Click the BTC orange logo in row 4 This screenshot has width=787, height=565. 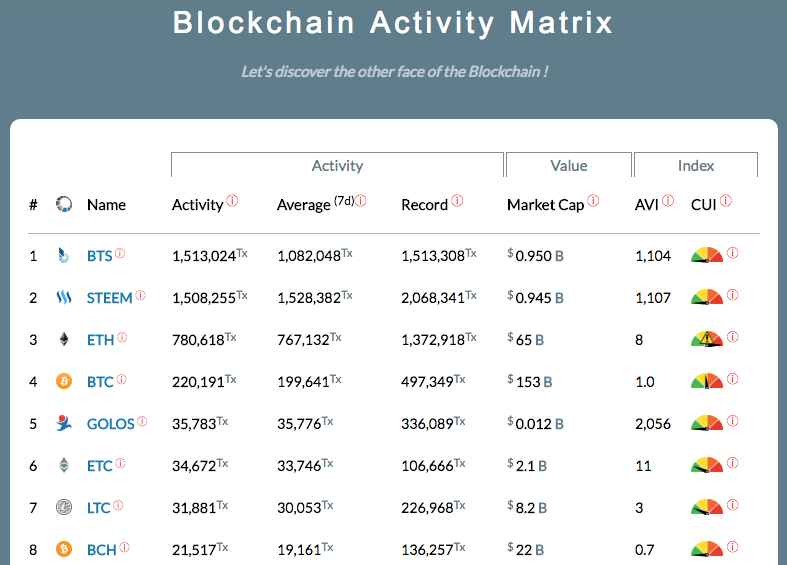[64, 381]
